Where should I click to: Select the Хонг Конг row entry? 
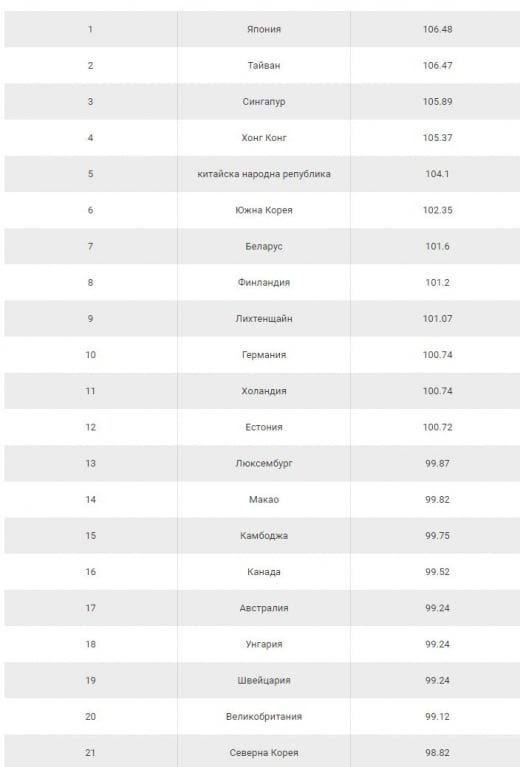tap(264, 138)
